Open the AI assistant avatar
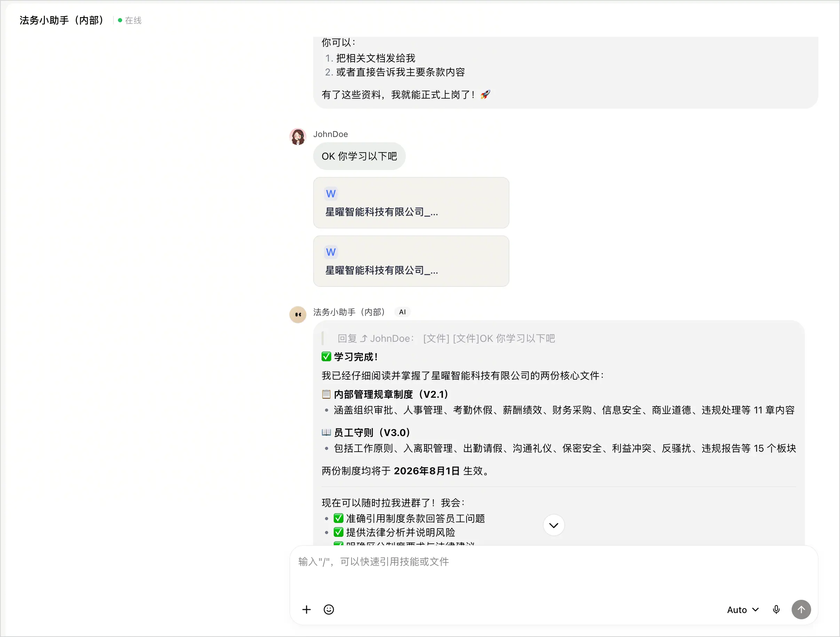Screen dimensions: 840x637 click(298, 315)
